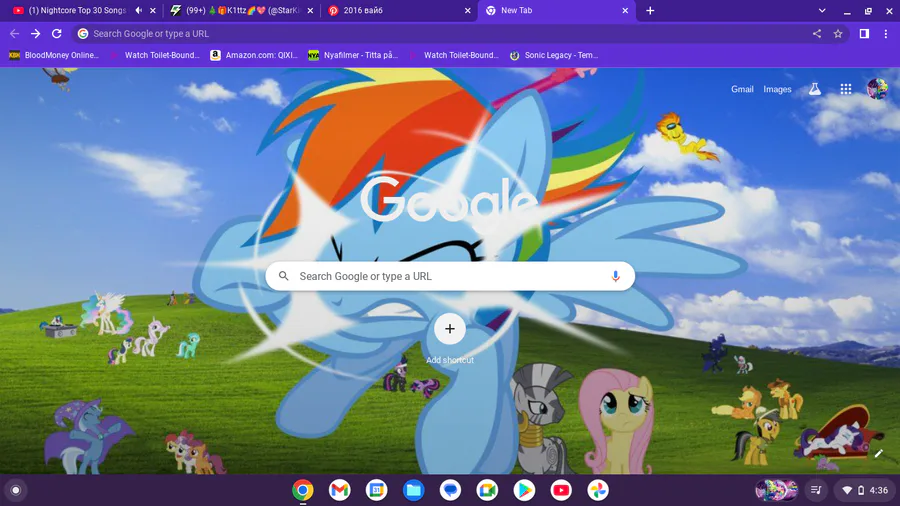
Task: Open a new tab with plus button
Action: tap(650, 10)
